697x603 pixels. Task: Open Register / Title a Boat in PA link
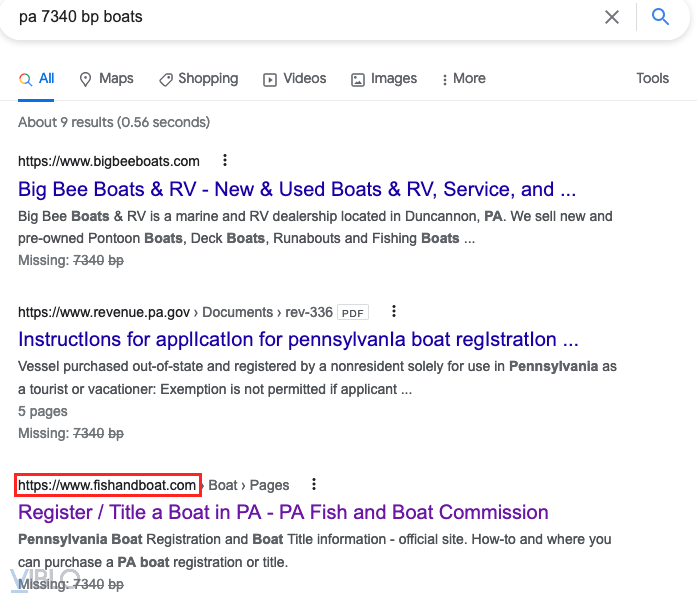[283, 512]
